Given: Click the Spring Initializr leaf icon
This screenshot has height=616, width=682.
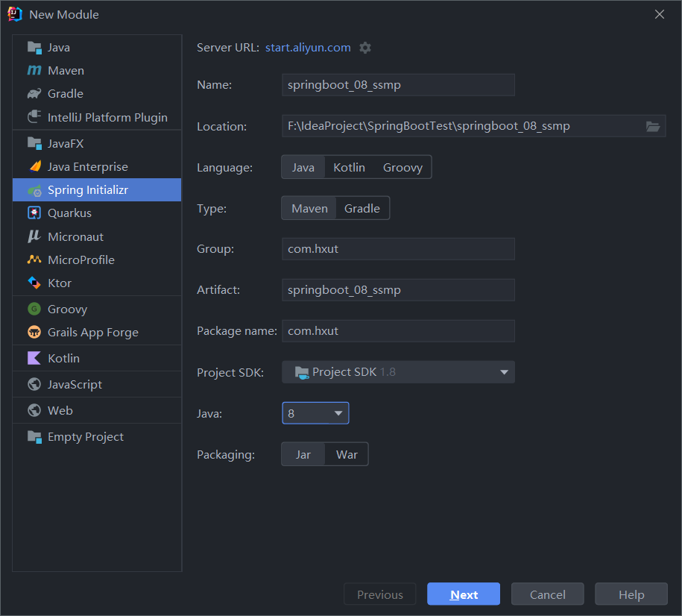Looking at the screenshot, I should tap(34, 190).
